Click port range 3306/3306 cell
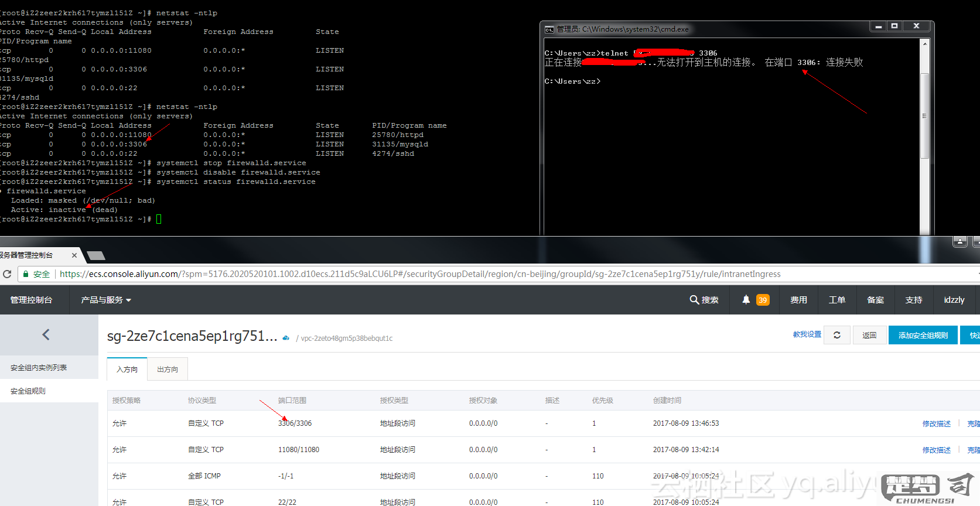 (295, 423)
